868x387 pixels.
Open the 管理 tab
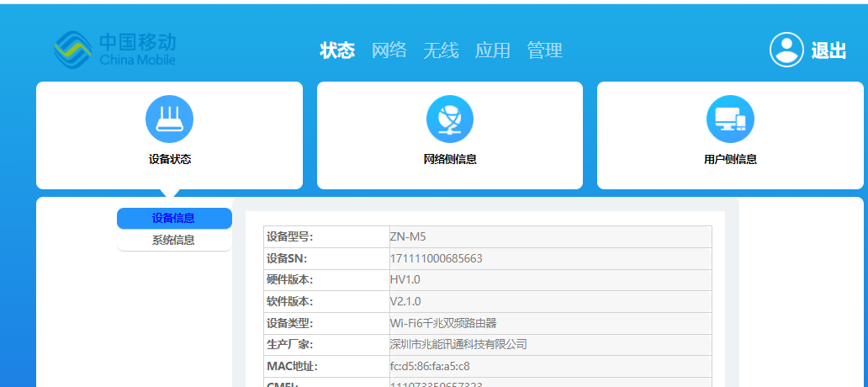pos(545,50)
